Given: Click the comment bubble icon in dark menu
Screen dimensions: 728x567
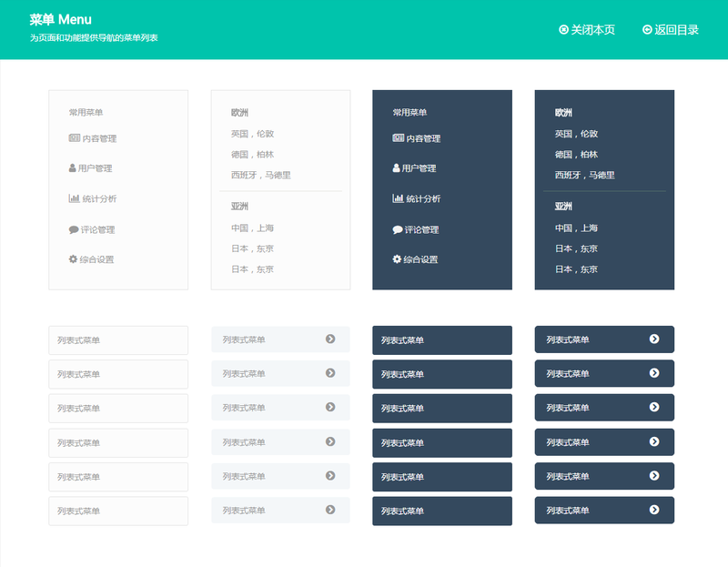Looking at the screenshot, I should (398, 229).
